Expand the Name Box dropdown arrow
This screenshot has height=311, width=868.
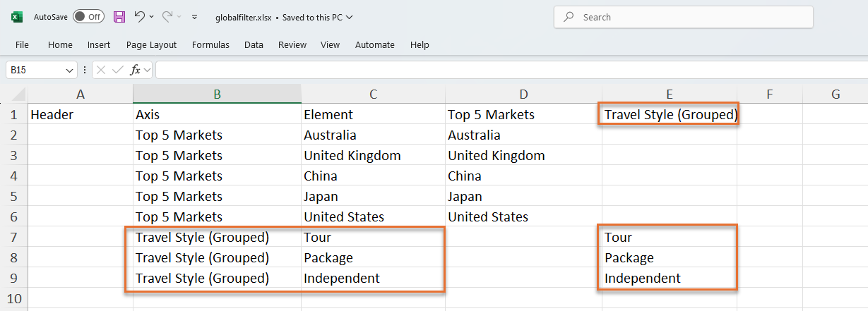[x=70, y=70]
